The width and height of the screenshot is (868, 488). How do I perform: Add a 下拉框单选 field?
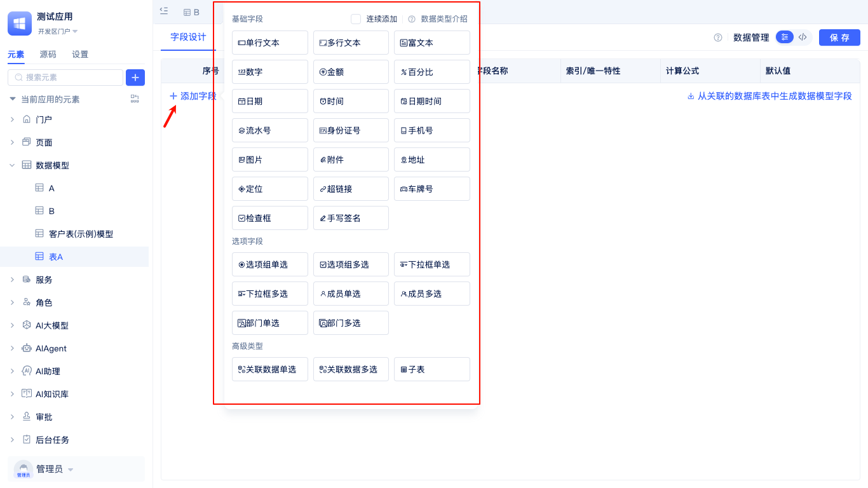coord(432,264)
